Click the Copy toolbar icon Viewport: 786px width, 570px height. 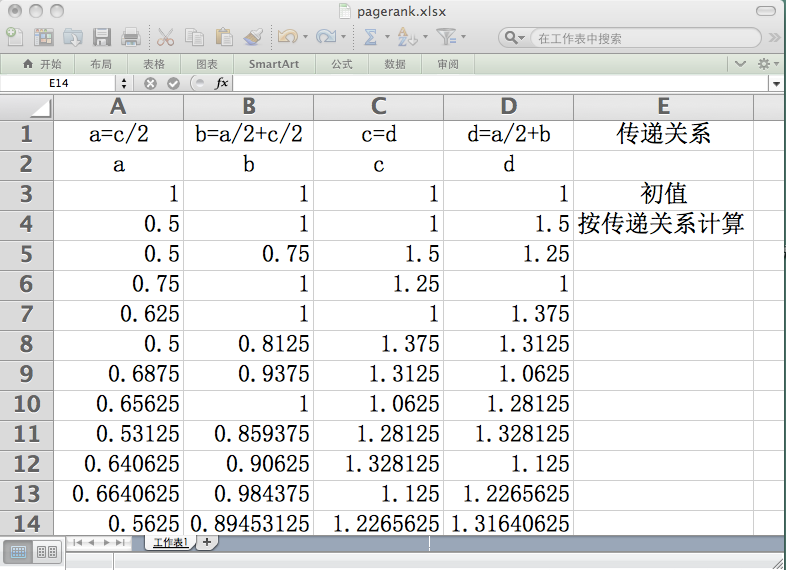tap(194, 38)
